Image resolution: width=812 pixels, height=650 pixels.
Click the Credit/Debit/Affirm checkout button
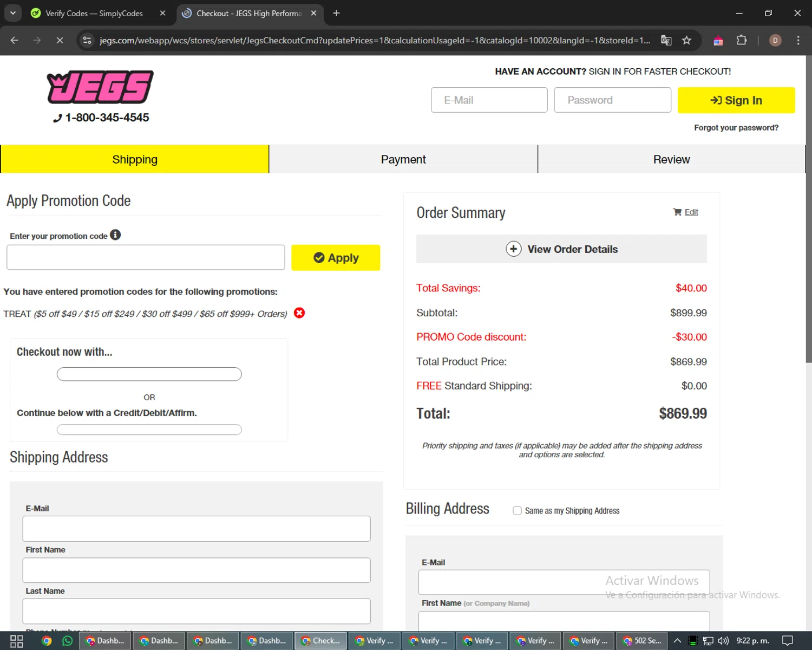click(x=149, y=430)
